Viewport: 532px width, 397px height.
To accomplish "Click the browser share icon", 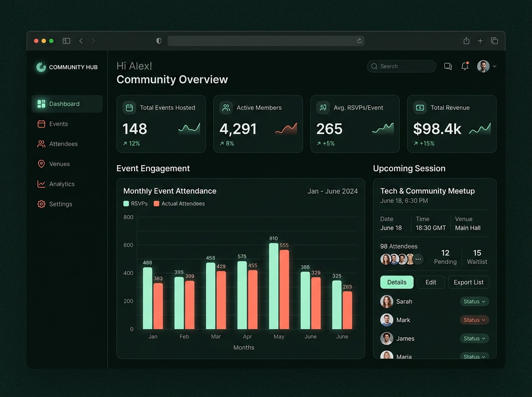I will tap(466, 41).
